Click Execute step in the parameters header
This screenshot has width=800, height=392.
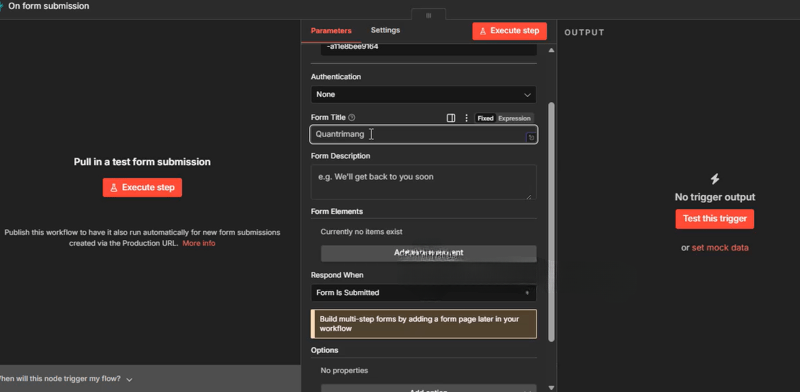click(x=509, y=31)
